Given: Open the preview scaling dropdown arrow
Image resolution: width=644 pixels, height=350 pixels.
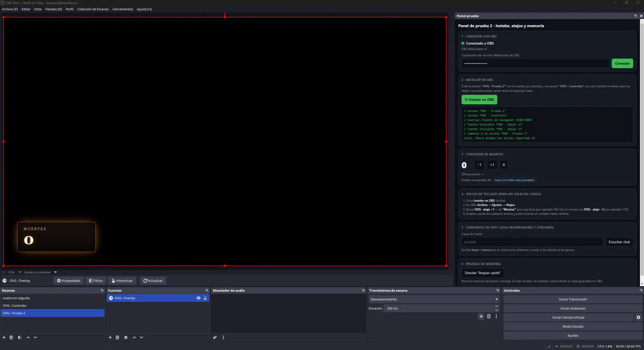Looking at the screenshot, I should click(x=56, y=272).
